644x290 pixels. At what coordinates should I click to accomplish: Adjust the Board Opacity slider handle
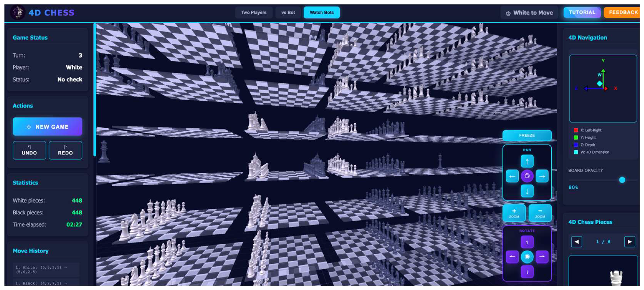(622, 180)
